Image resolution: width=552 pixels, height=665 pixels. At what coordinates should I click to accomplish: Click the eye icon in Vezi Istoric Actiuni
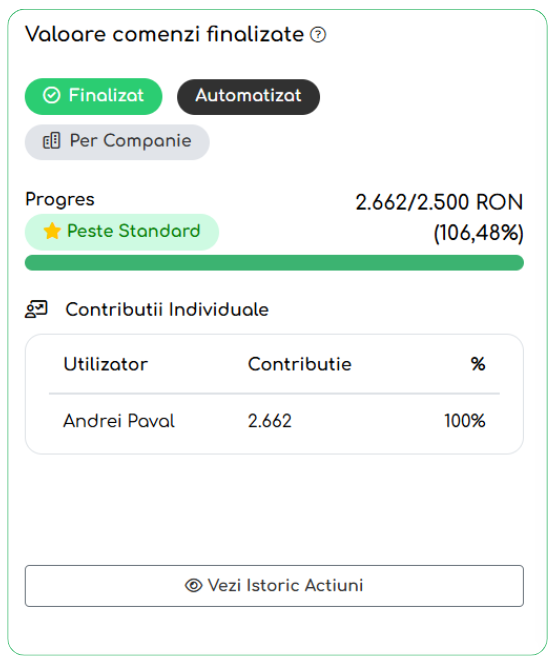194,585
